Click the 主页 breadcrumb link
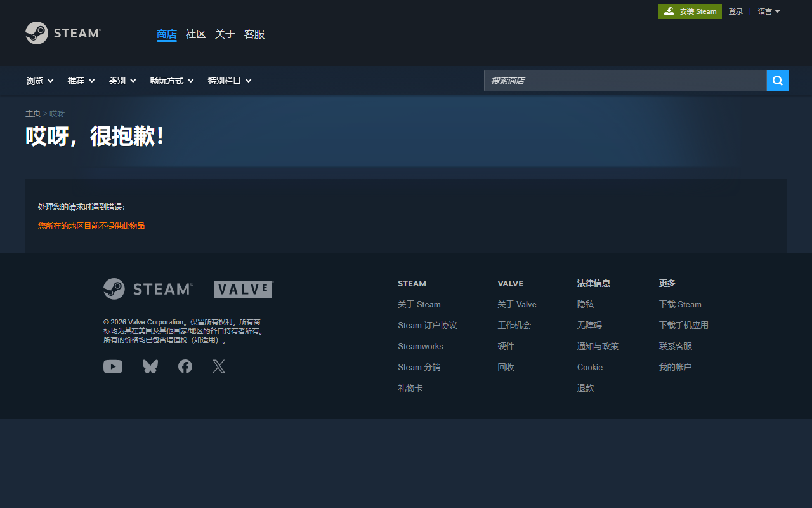The height and width of the screenshot is (508, 812). coord(33,114)
